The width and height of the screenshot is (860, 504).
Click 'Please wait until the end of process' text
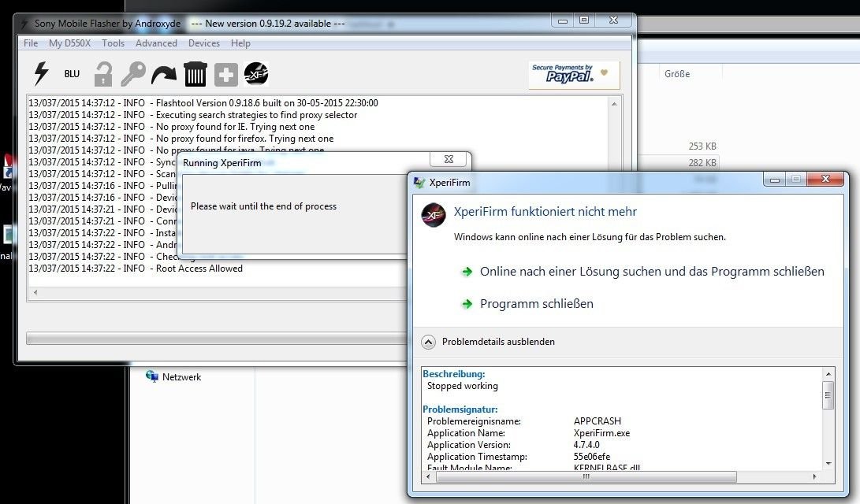point(264,206)
